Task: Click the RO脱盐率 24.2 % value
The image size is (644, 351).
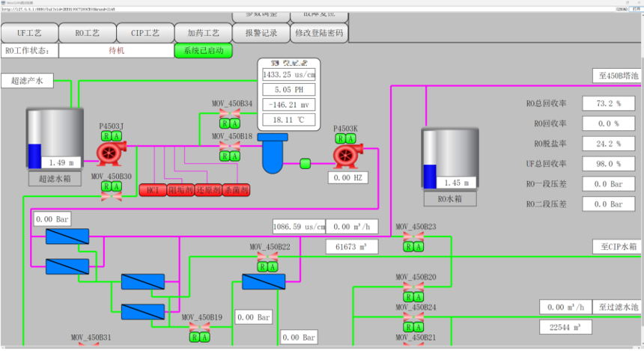Action: (609, 144)
